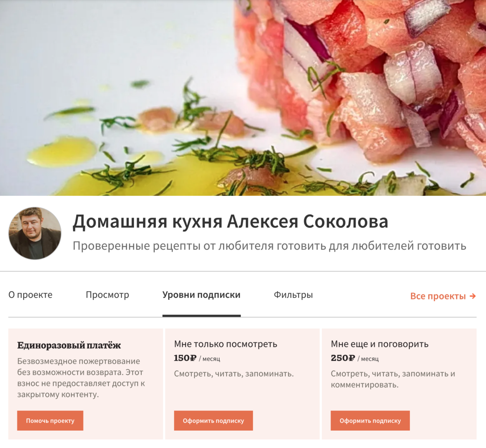
Task: Click the Мне только посмотреть tier title
Action: (226, 344)
